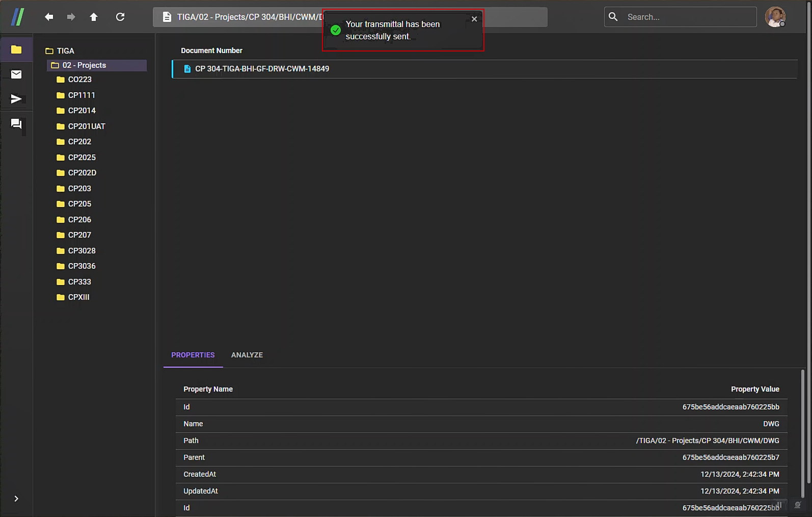Dismiss the transmittal success notification
Image resolution: width=812 pixels, height=517 pixels.
474,19
